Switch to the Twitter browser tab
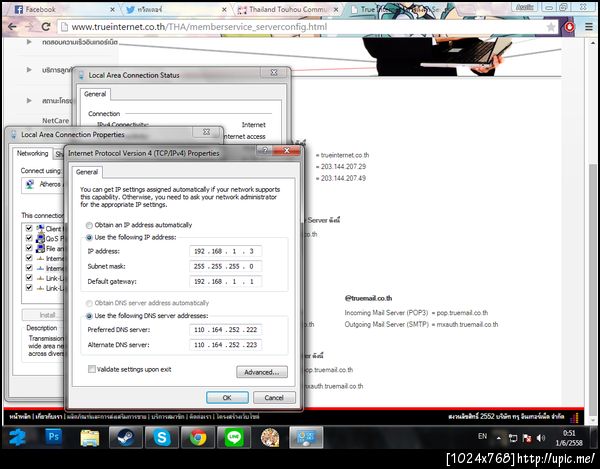The height and width of the screenshot is (469, 600). click(x=174, y=10)
